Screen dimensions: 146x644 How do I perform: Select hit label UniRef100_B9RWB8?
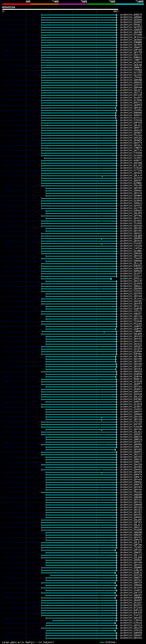131,42
